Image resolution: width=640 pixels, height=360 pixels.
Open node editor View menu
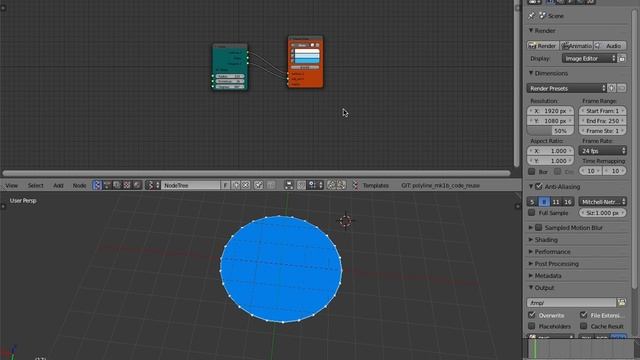point(11,185)
